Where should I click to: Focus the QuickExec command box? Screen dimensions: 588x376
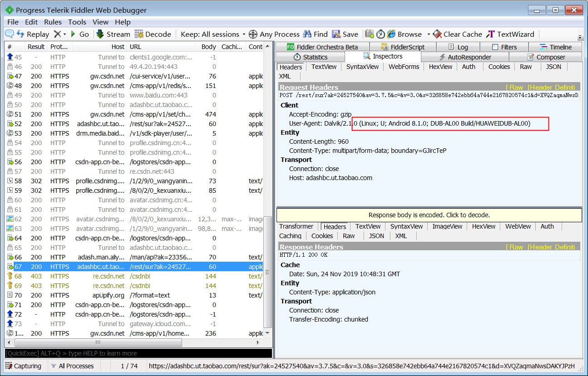pos(138,353)
